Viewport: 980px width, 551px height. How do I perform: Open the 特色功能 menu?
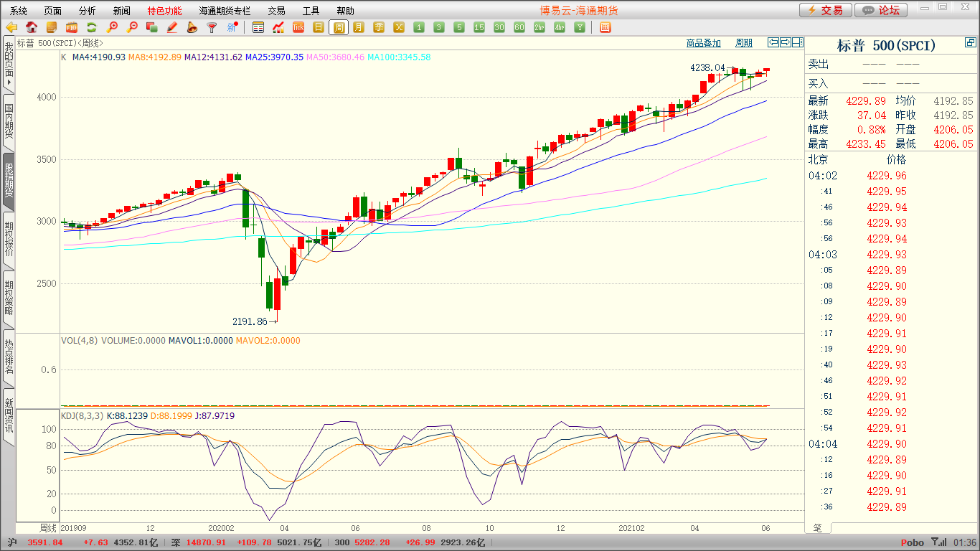[164, 11]
